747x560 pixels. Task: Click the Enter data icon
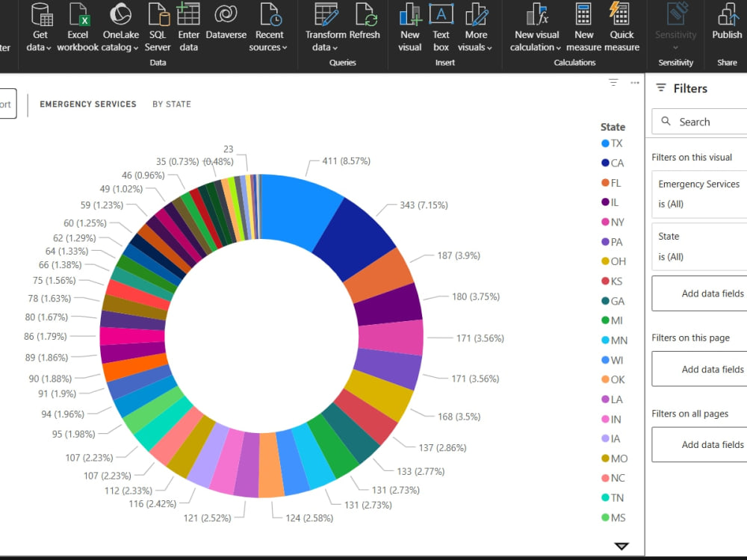188,13
